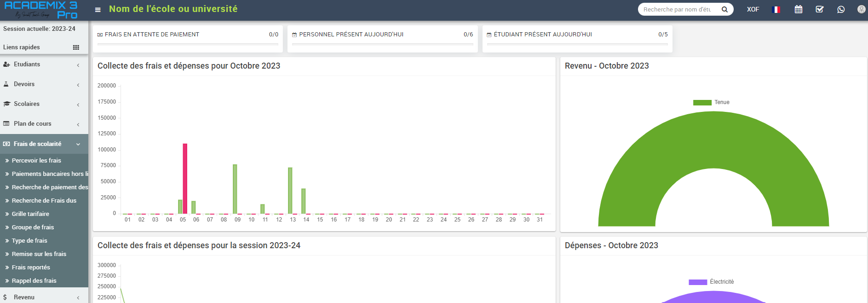Click the red expense bar on day 05
868x303 pixels.
click(185, 179)
